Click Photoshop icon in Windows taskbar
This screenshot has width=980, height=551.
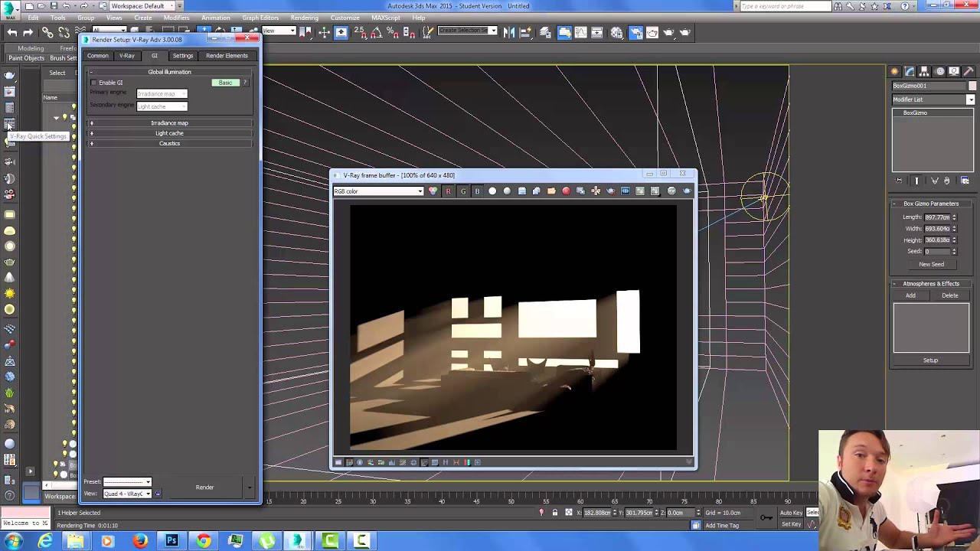point(171,542)
